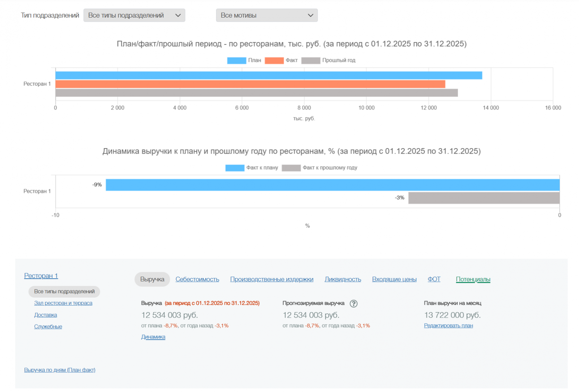579x392 pixels.
Task: Switch to the 'ФОТ' tab
Action: [434, 279]
